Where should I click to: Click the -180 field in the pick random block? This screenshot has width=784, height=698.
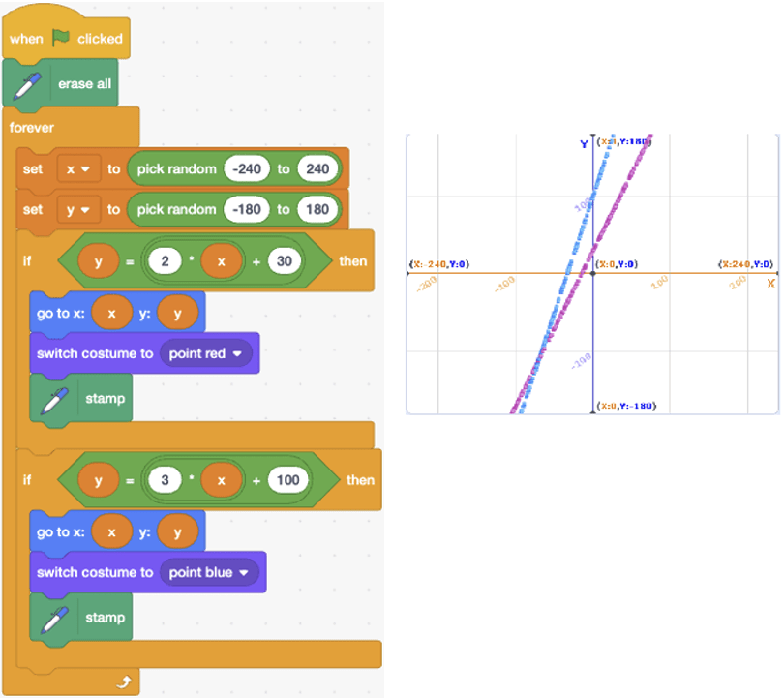tap(248, 209)
